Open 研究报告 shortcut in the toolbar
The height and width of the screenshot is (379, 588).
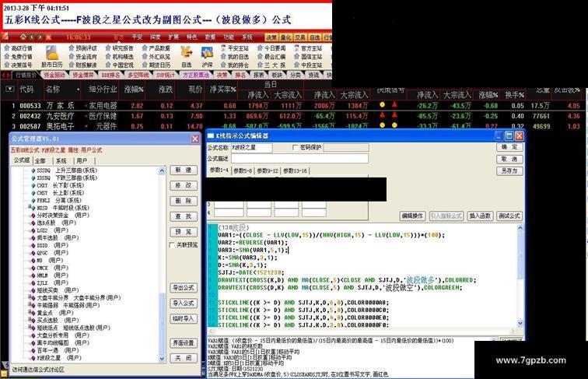coord(120,48)
